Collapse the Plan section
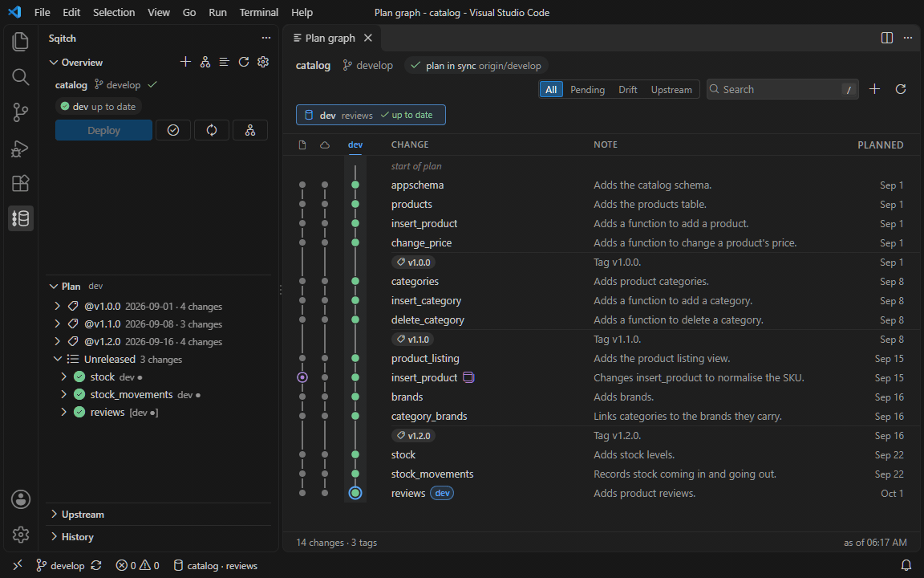This screenshot has width=924, height=578. click(54, 287)
